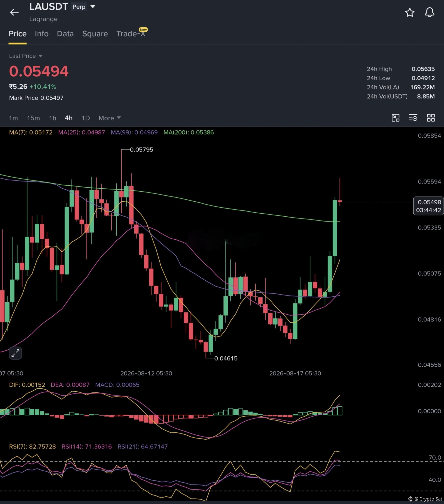Tap the RSI(14): 71.36316 label
Viewport: 444px width, 504px height.
tap(87, 447)
